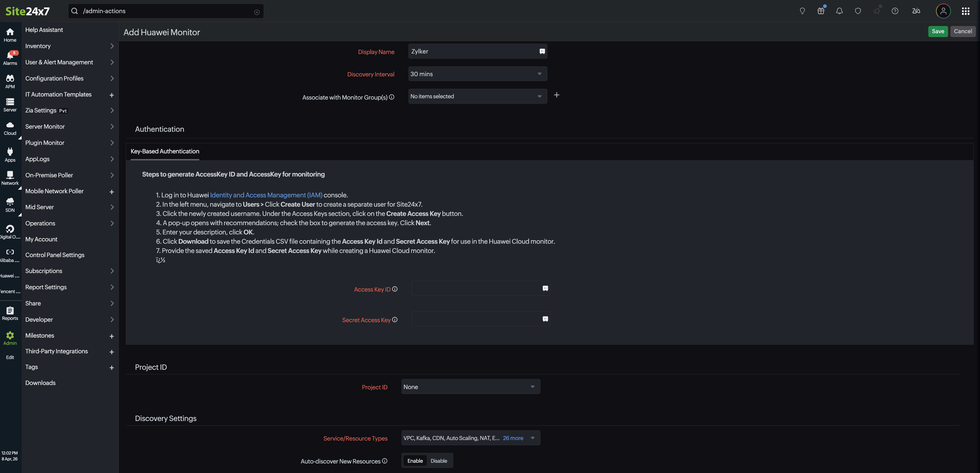Click the help question mark icon
This screenshot has width=980, height=473.
tap(895, 11)
